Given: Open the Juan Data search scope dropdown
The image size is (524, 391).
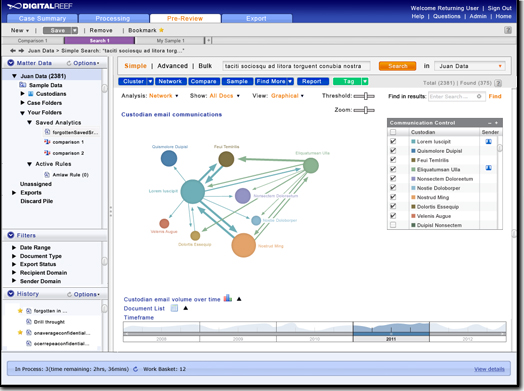Looking at the screenshot, I should pyautogui.click(x=470, y=66).
